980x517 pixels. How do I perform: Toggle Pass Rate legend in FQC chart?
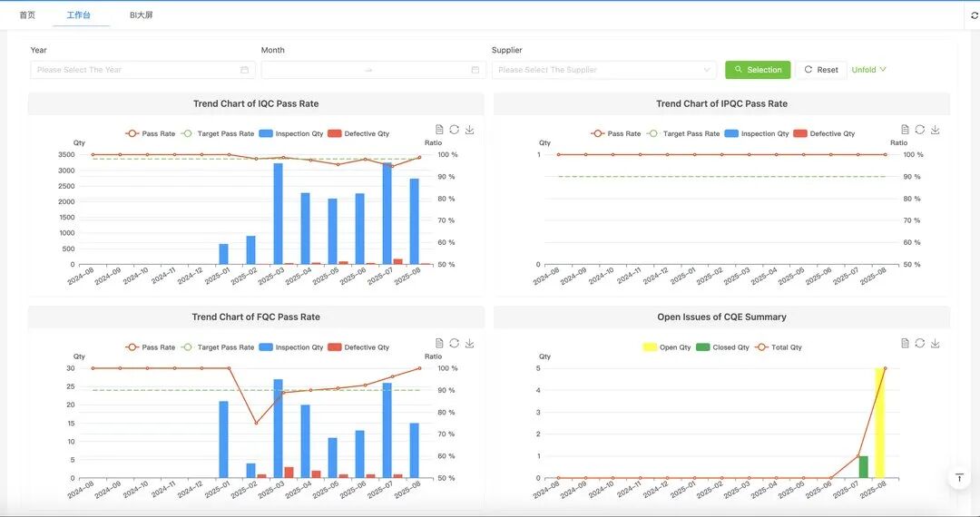click(150, 347)
